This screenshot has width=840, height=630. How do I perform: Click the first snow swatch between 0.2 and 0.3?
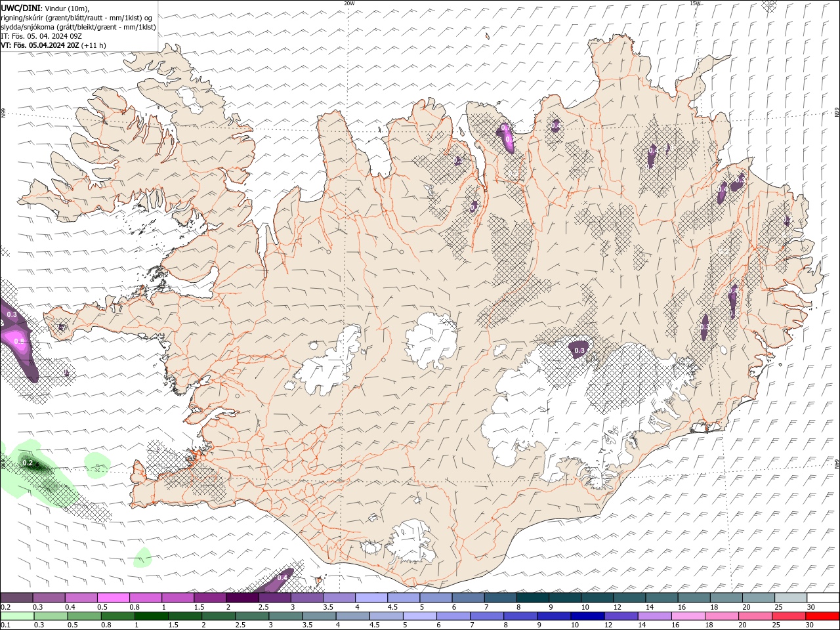coord(16,598)
